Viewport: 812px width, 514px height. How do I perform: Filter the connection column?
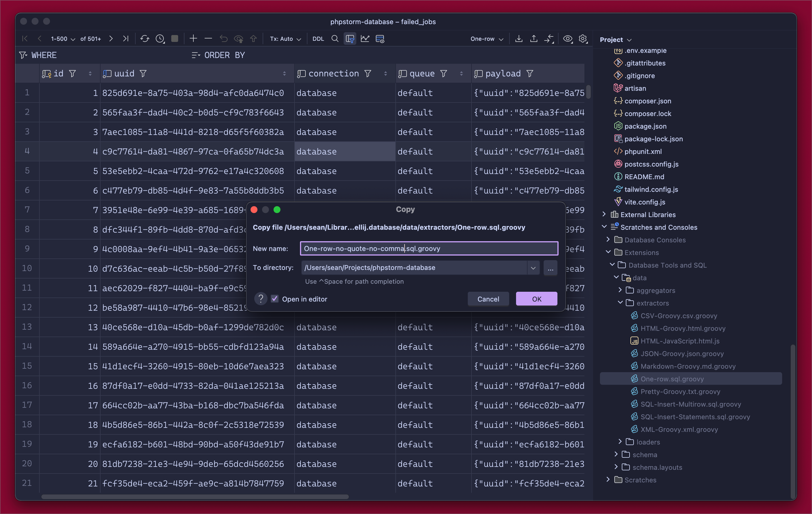[x=368, y=74]
